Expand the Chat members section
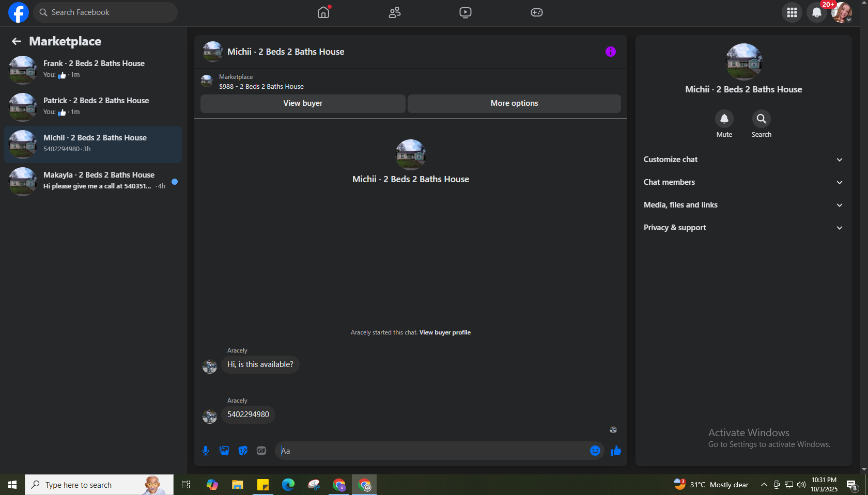Image resolution: width=868 pixels, height=495 pixels. coord(743,182)
